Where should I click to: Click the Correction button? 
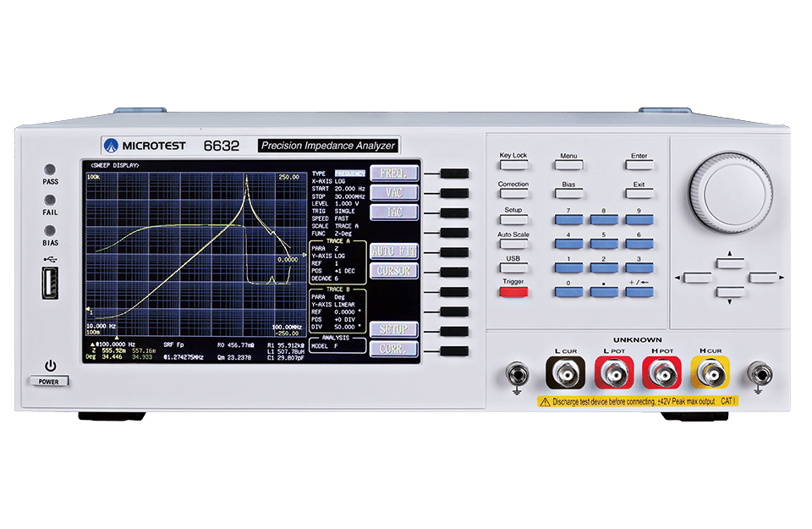point(513,194)
